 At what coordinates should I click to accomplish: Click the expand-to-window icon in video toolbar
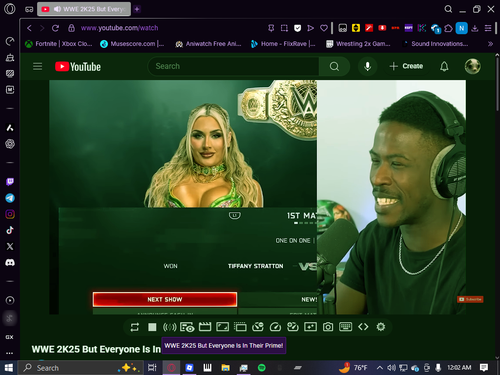[x=222, y=327]
